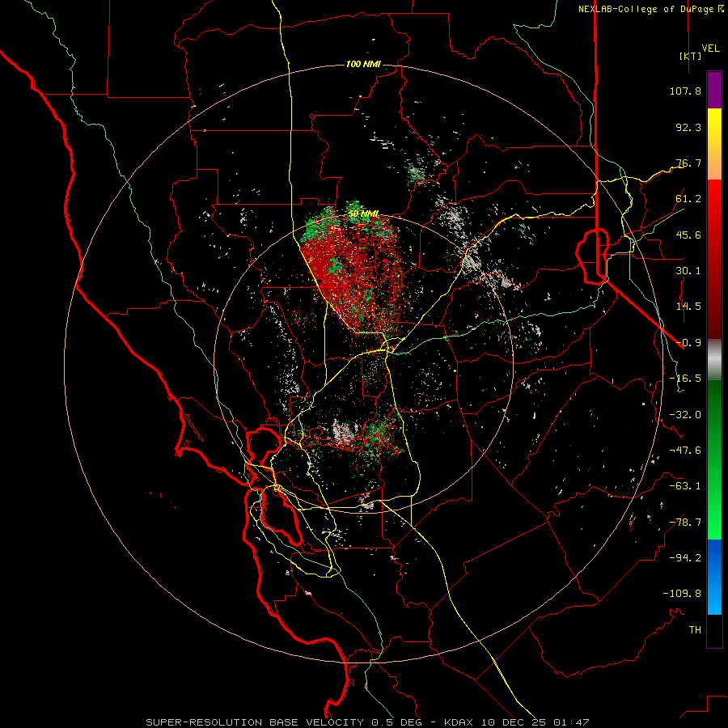Select the 107.8 velocity scale value
Image resolution: width=728 pixels, height=728 pixels.
685,91
